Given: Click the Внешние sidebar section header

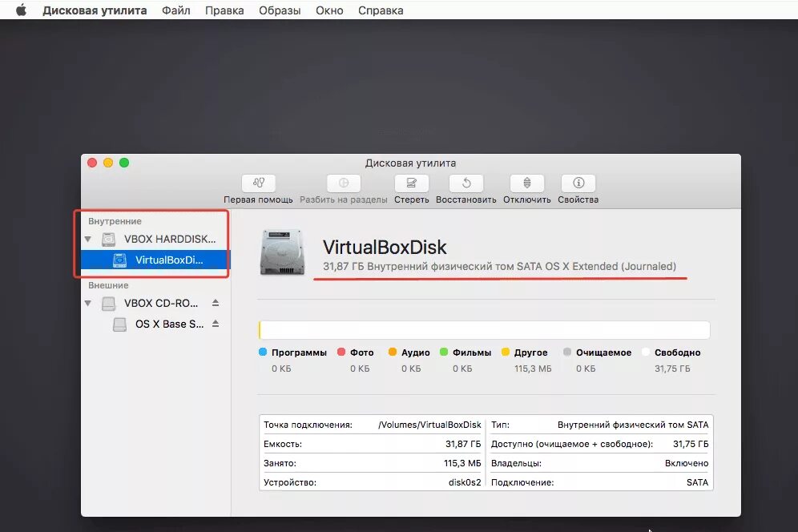Looking at the screenshot, I should [108, 285].
